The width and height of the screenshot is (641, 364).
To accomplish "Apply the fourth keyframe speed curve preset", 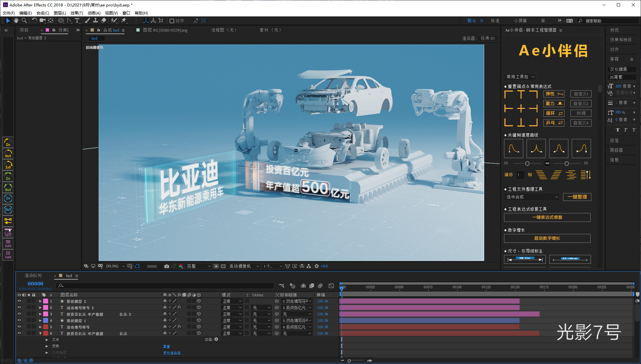I will tap(581, 148).
